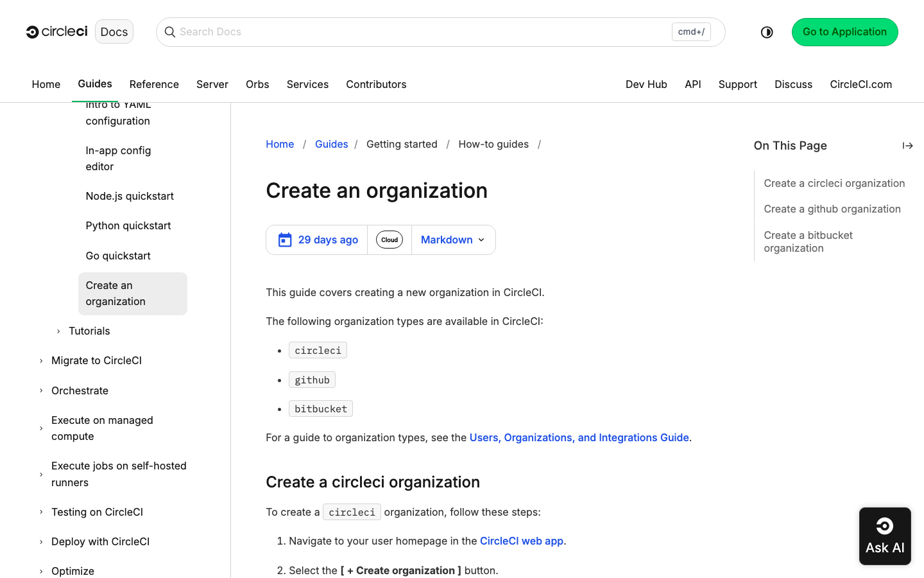The width and height of the screenshot is (924, 578).
Task: Click the cmd+/ shortcut badge
Action: click(691, 31)
